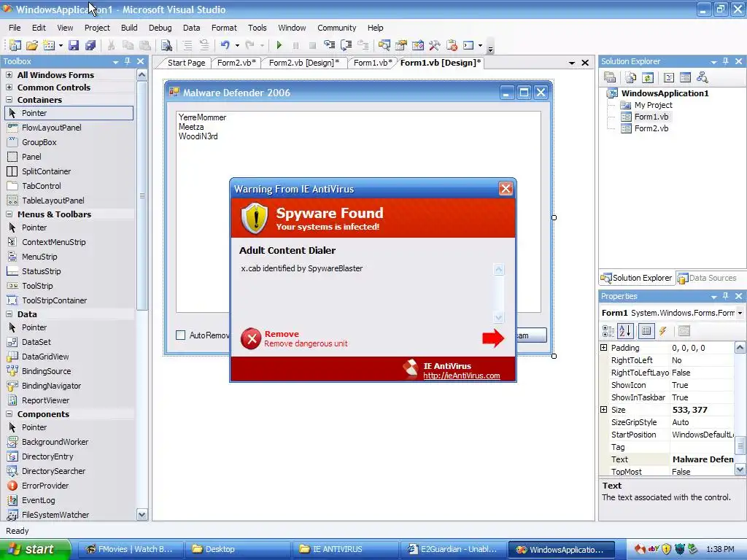
Task: Close the Warning From IE AntiVirus popup
Action: [x=506, y=189]
